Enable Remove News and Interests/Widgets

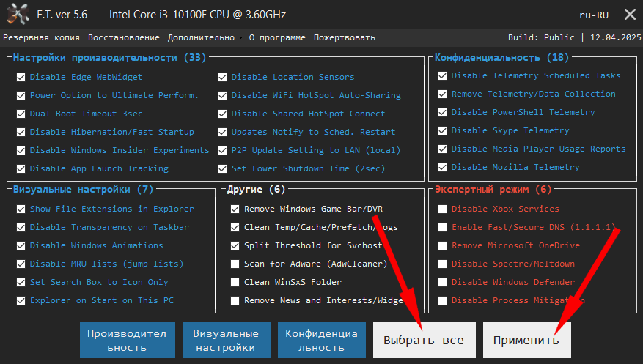235,300
